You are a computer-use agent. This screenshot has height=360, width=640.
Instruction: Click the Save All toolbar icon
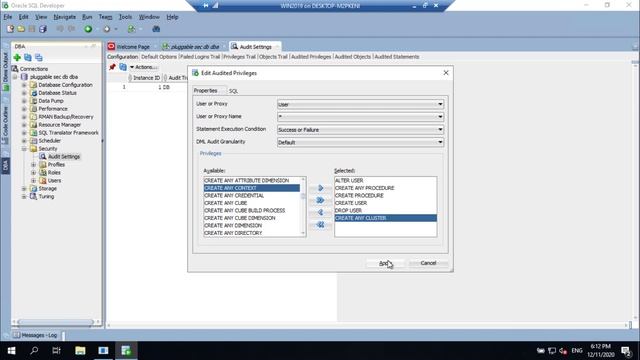click(43, 29)
